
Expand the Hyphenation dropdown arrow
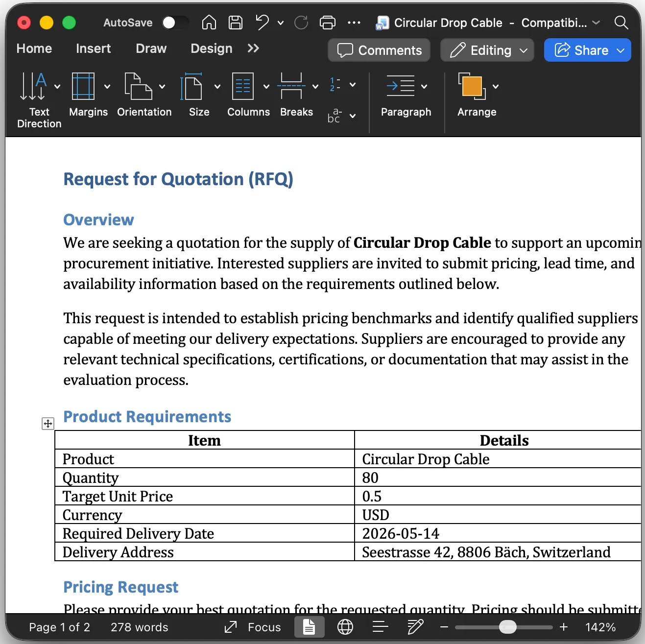pyautogui.click(x=353, y=116)
